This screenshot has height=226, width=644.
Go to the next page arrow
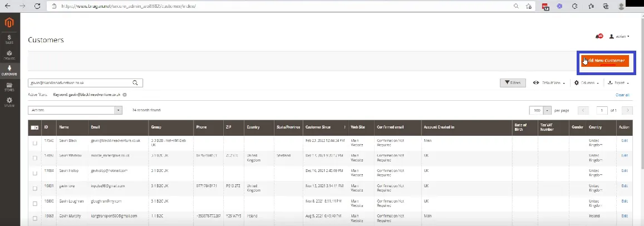(627, 110)
